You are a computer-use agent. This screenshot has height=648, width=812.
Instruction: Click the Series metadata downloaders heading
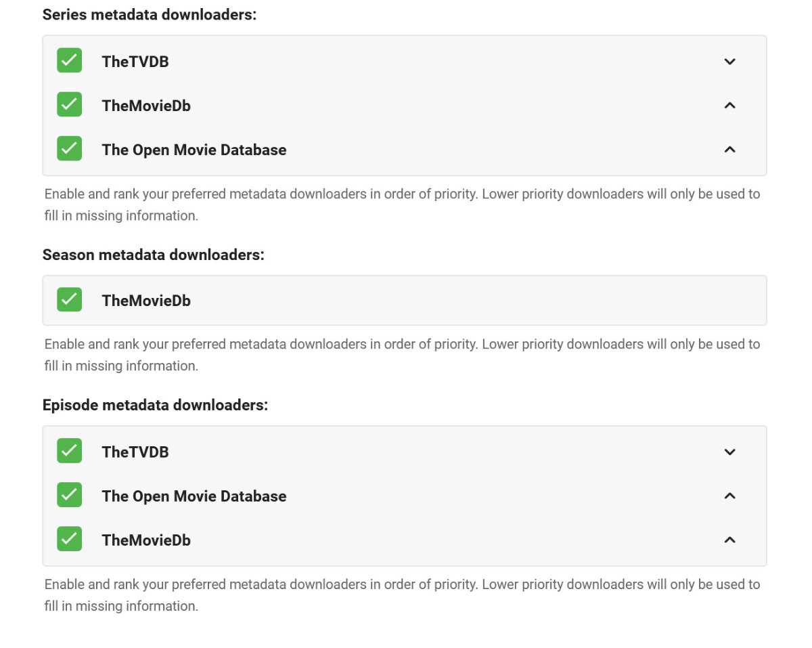150,14
